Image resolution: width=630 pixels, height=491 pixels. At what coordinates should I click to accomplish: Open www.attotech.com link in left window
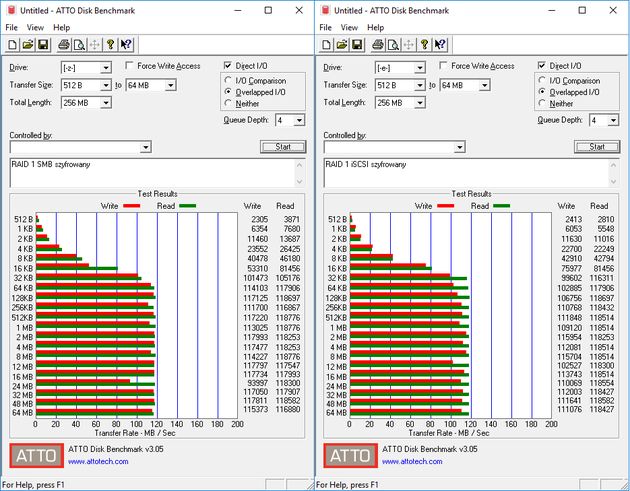point(98,461)
